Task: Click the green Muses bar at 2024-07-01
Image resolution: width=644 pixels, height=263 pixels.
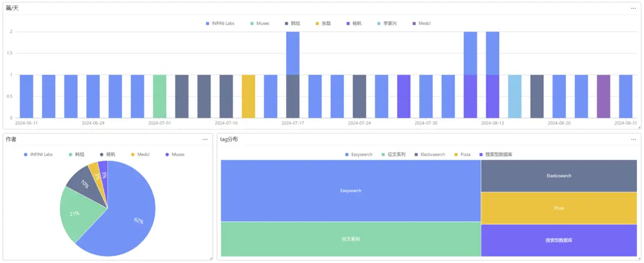Action: coord(160,96)
